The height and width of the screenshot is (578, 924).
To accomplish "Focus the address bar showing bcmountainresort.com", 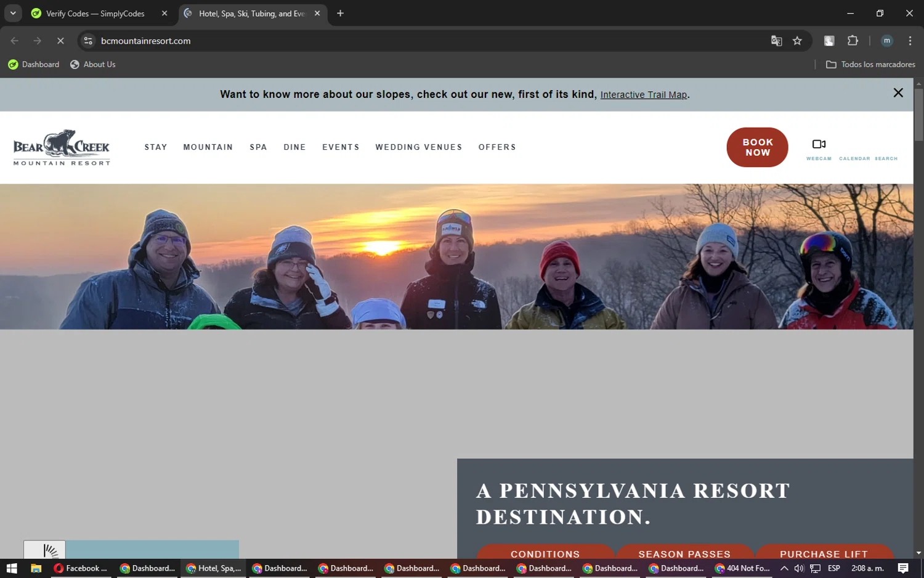I will tap(431, 41).
